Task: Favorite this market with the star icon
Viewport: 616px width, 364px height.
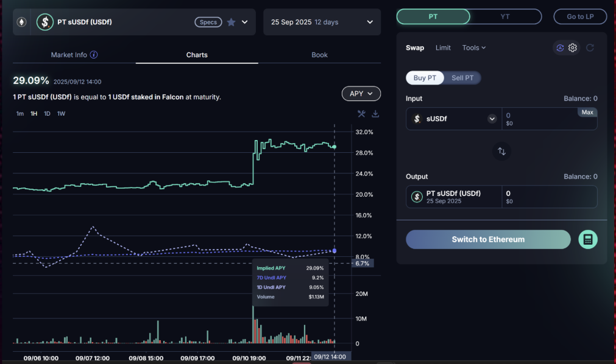Action: pos(232,22)
